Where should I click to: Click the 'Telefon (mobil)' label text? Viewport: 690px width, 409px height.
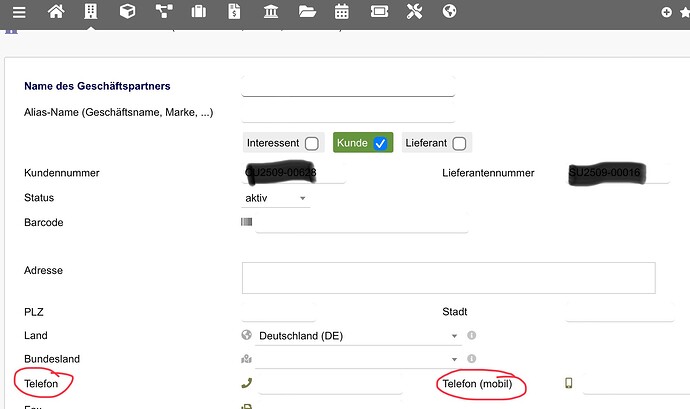coord(477,384)
